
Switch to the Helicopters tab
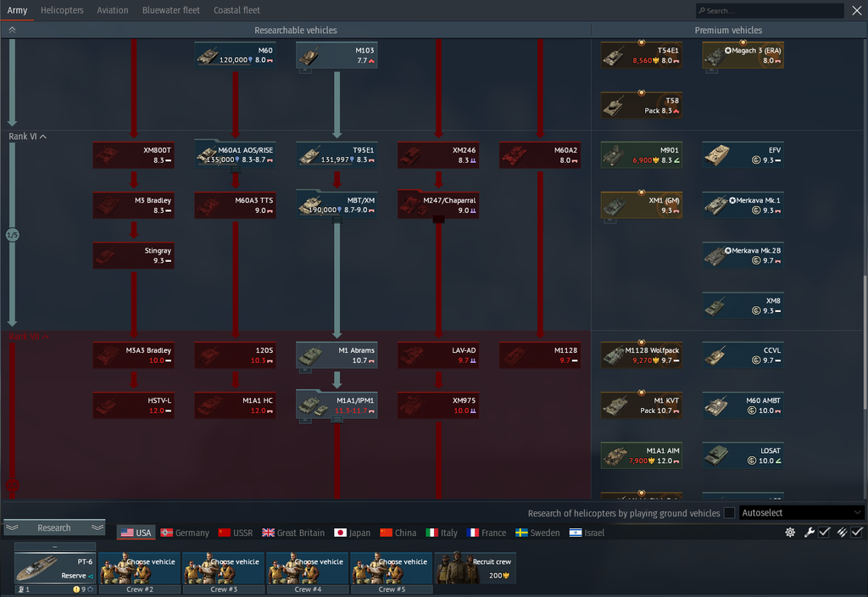pyautogui.click(x=62, y=10)
